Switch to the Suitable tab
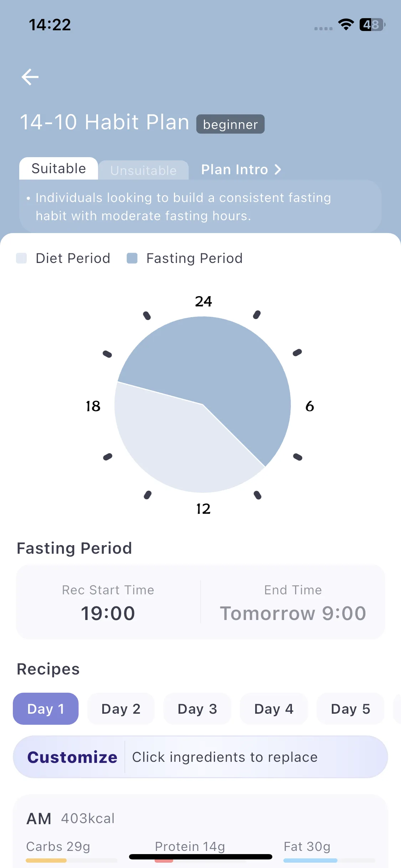The image size is (401, 868). click(59, 169)
